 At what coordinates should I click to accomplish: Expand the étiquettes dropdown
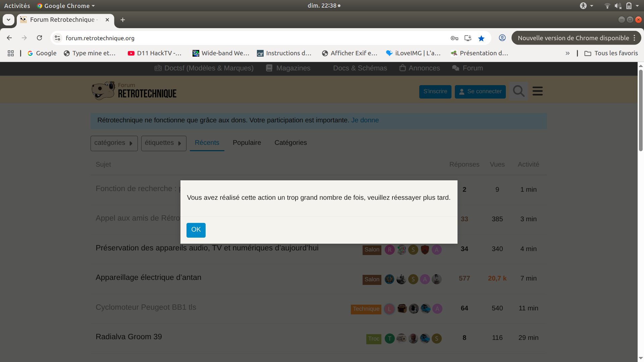(163, 143)
